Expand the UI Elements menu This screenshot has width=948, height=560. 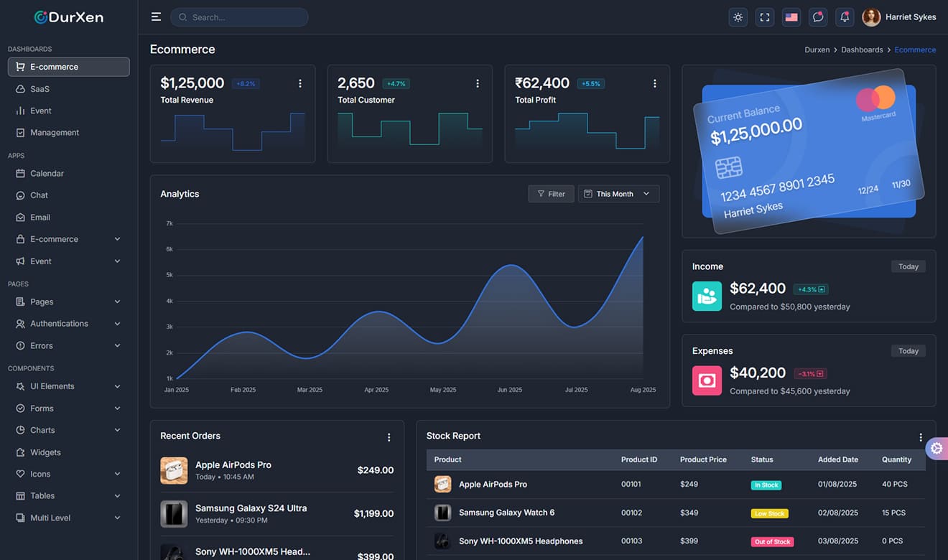[52, 386]
